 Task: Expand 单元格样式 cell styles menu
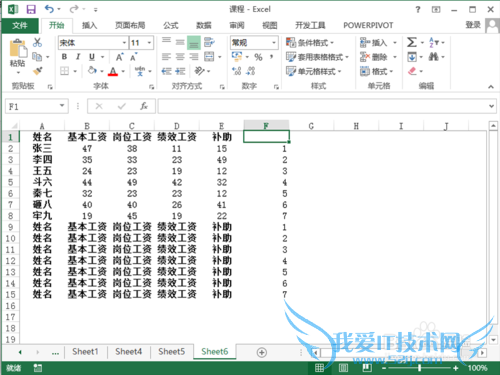click(314, 71)
